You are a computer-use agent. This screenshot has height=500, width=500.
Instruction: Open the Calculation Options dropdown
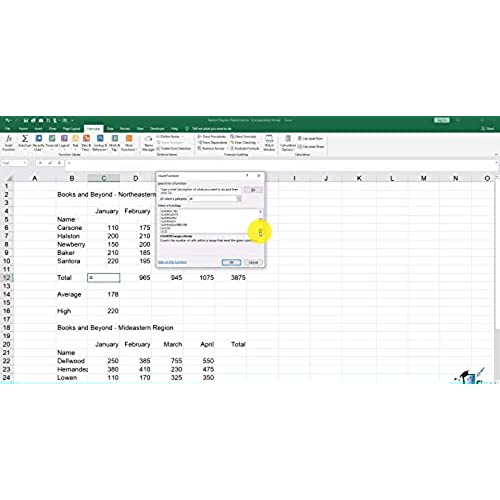coord(288,143)
